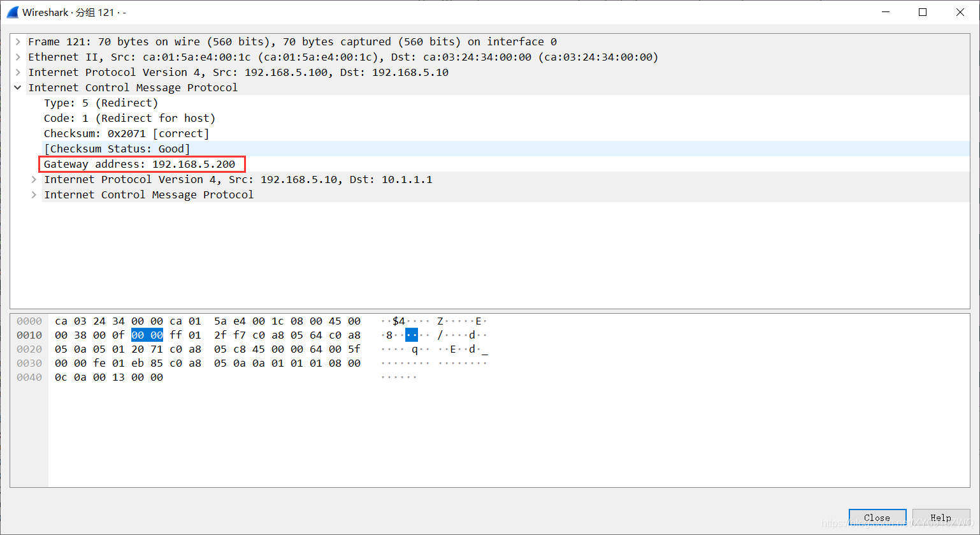
Task: Expand the nested Internet Control Message Protocol row
Action: click(34, 194)
